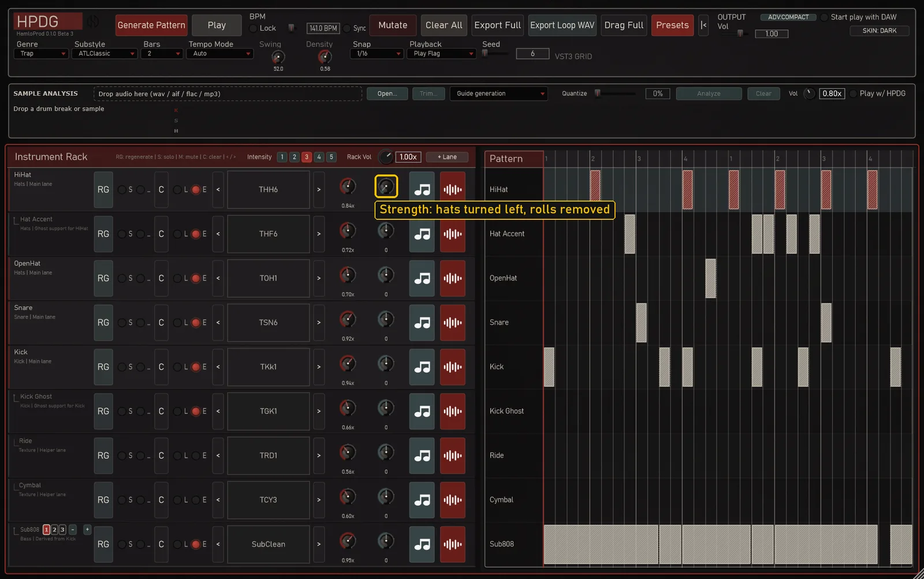Add a new lane with + Lane
This screenshot has width=924, height=579.
tap(447, 157)
